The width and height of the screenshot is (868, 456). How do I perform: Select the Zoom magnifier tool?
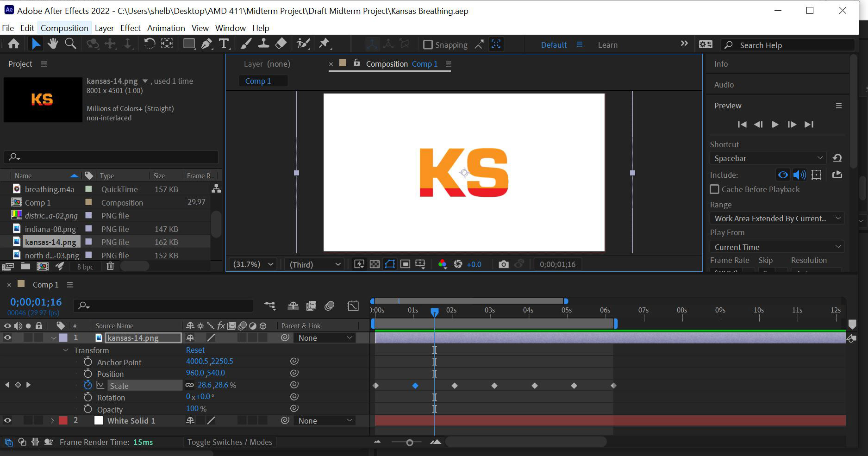(x=70, y=44)
